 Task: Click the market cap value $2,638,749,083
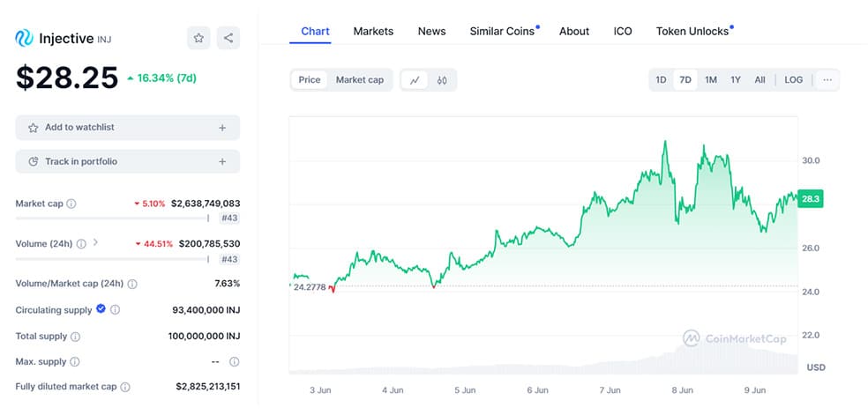click(206, 204)
